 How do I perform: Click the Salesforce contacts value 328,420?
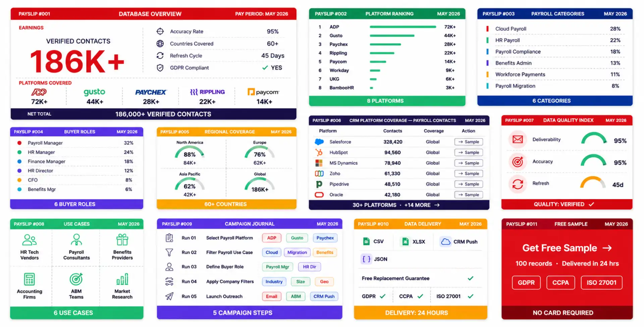(393, 142)
